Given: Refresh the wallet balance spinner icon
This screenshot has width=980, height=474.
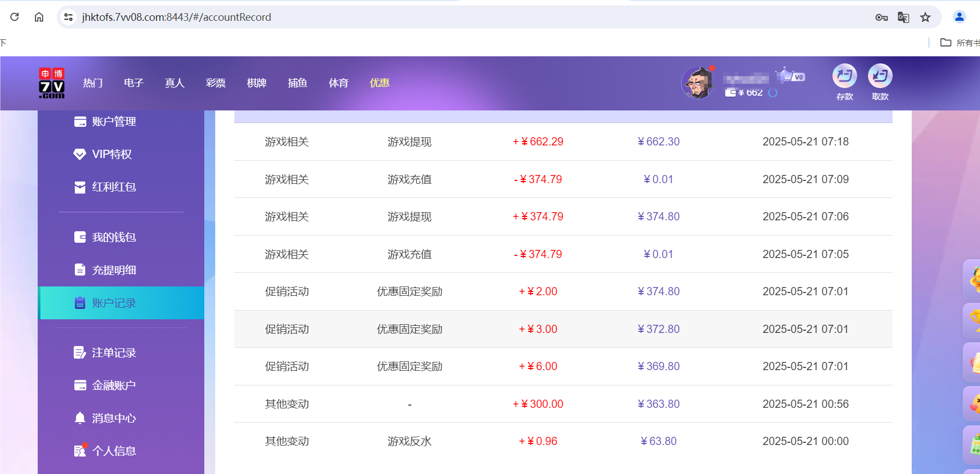Looking at the screenshot, I should click(772, 93).
